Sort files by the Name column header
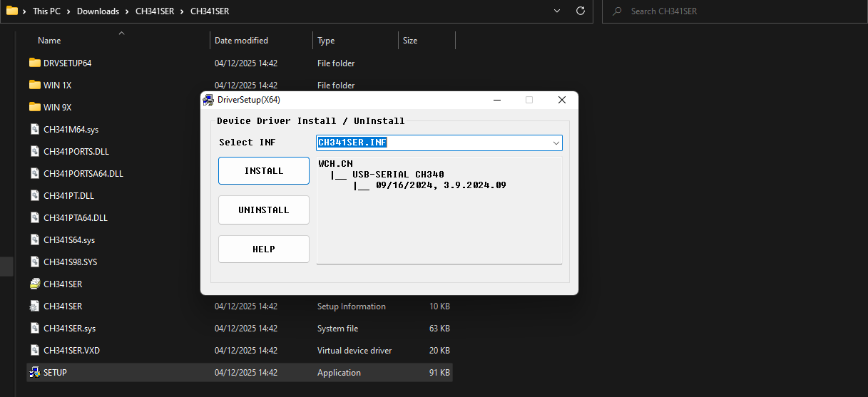 pyautogui.click(x=49, y=41)
